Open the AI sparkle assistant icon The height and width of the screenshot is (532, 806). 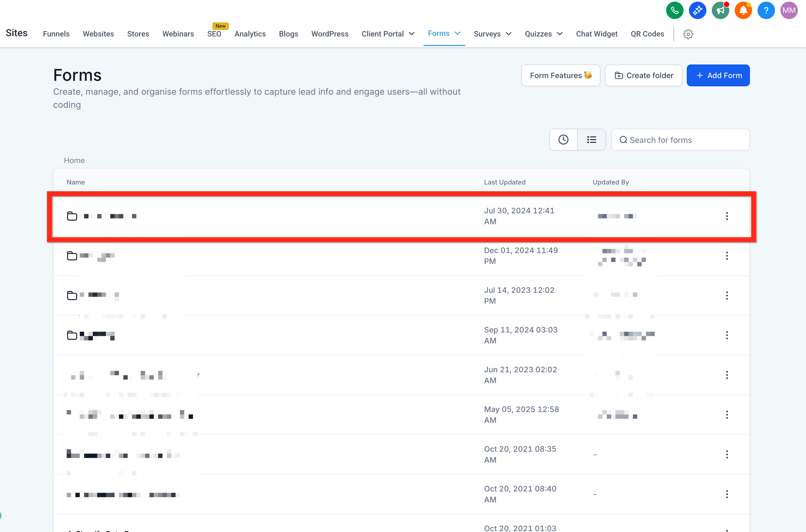tap(697, 11)
